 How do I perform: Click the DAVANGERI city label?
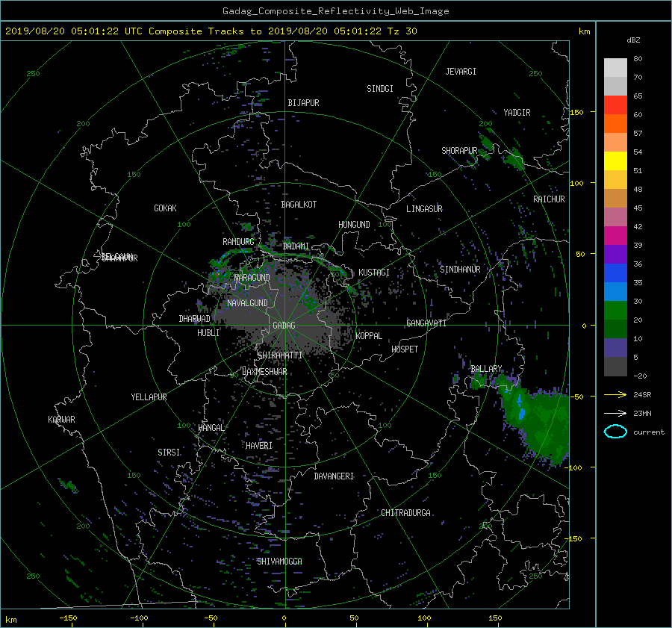[334, 476]
